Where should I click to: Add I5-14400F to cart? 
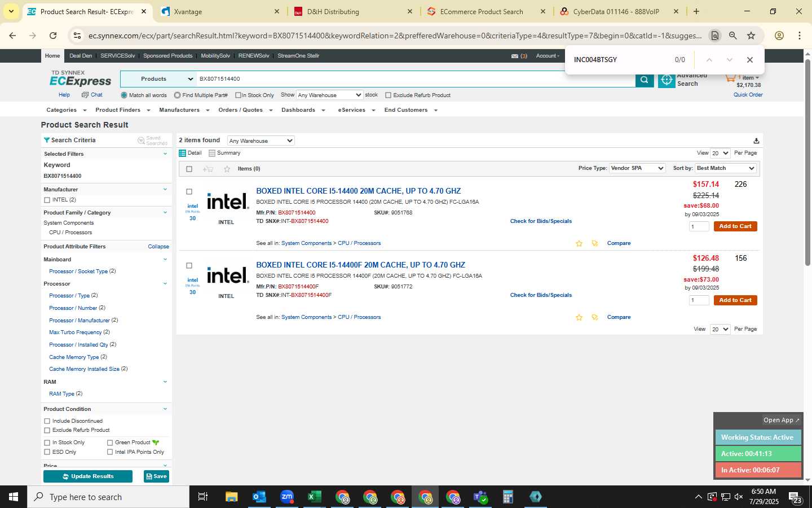[735, 300]
